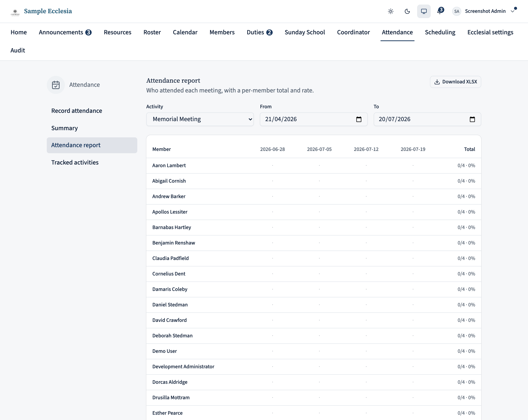Screen dimensions: 528x420
Task: Select system theme monitor icon
Action: click(424, 11)
